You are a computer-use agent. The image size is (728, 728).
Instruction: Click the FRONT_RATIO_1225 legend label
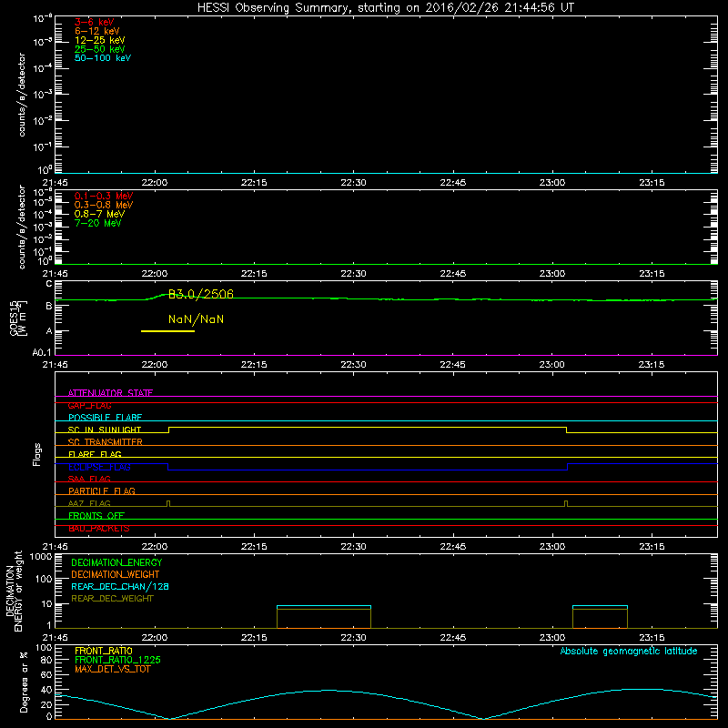click(117, 660)
